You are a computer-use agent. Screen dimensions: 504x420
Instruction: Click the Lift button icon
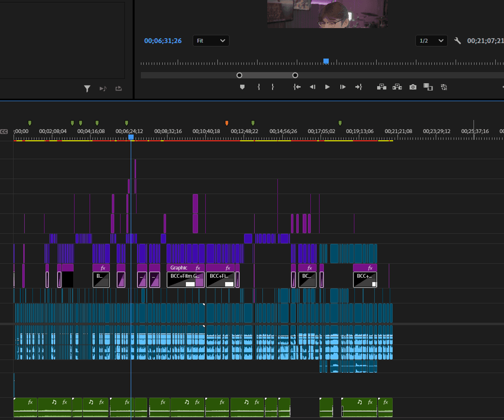(x=382, y=87)
